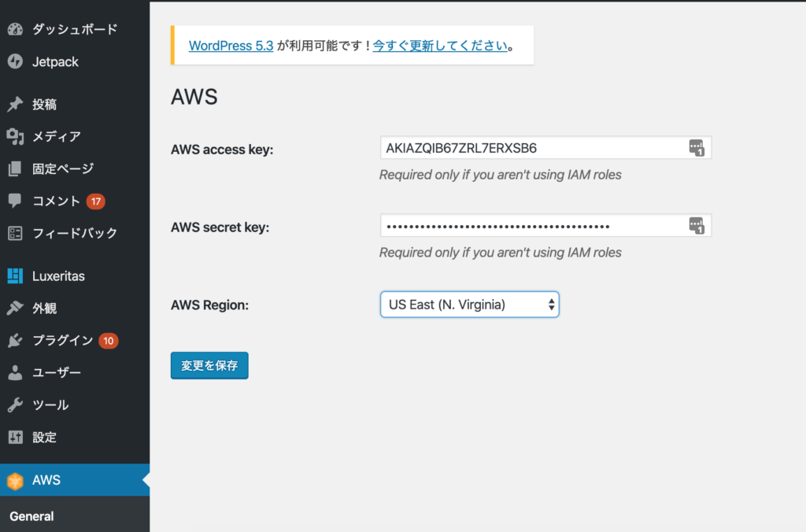
Task: Open the フィードバック menu item
Action: (75, 234)
